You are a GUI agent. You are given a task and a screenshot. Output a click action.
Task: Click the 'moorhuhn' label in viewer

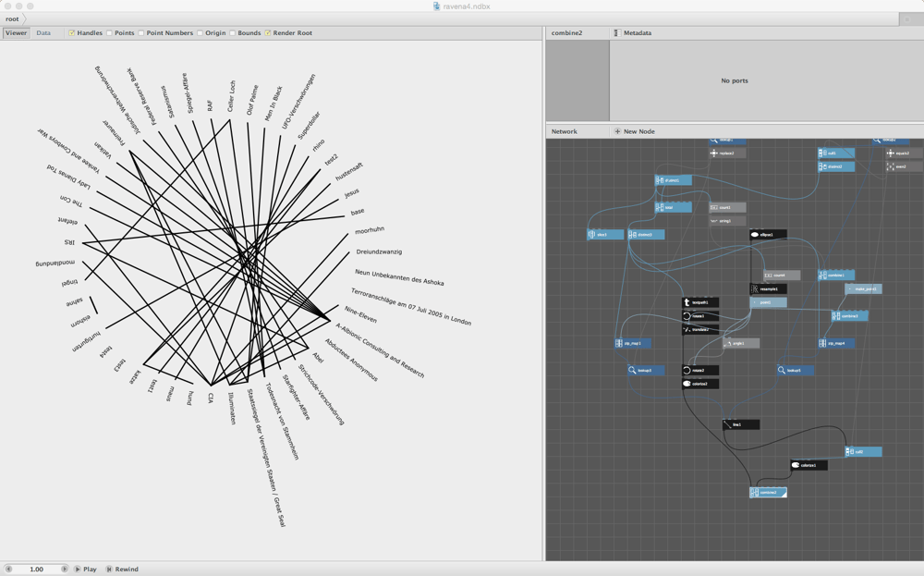point(370,230)
